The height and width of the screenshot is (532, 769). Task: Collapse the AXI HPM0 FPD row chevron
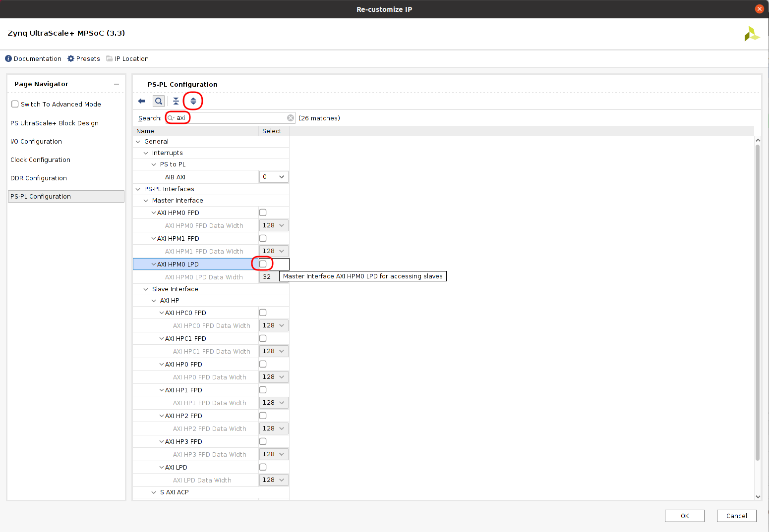(x=154, y=213)
